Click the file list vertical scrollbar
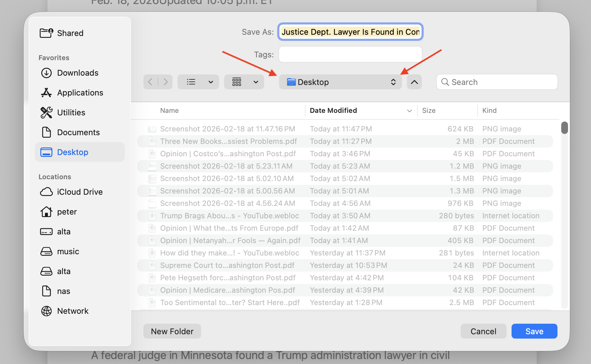The image size is (591, 364). coord(564,128)
